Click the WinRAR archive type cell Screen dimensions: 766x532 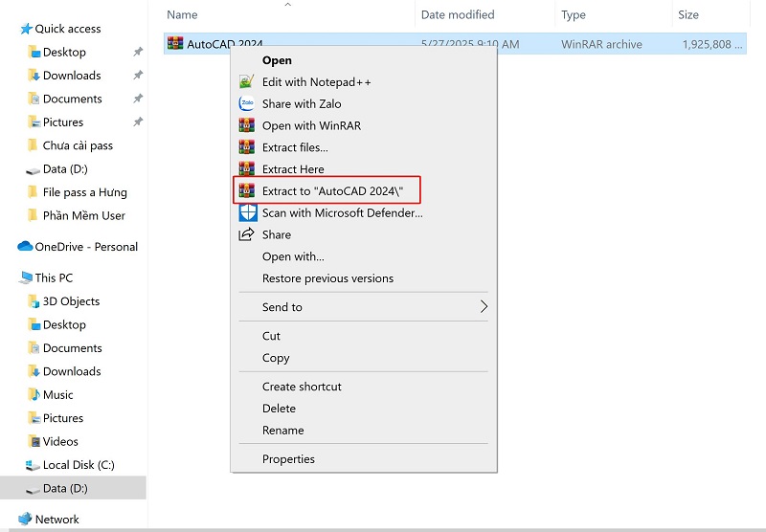pos(601,44)
